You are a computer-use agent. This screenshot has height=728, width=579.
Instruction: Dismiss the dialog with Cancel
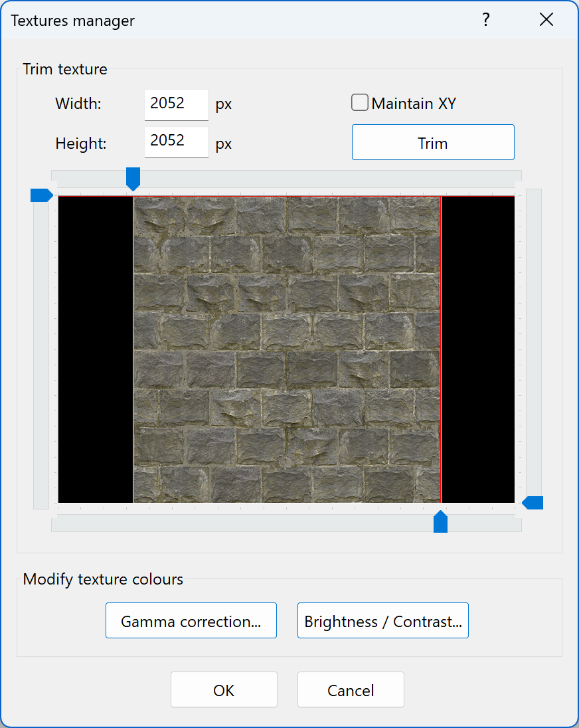click(351, 689)
